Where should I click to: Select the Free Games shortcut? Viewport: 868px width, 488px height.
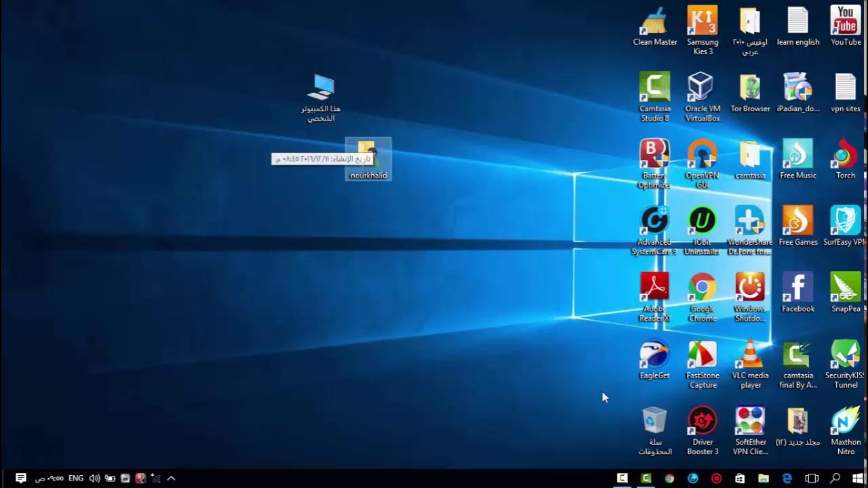pyautogui.click(x=798, y=226)
